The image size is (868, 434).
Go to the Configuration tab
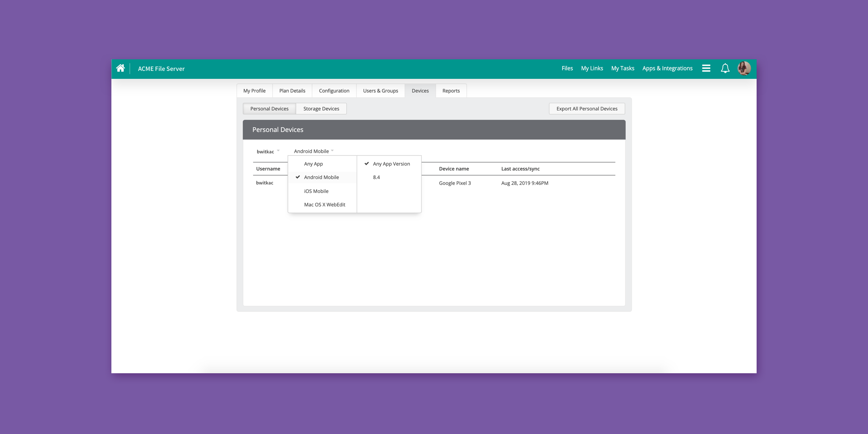pos(334,91)
